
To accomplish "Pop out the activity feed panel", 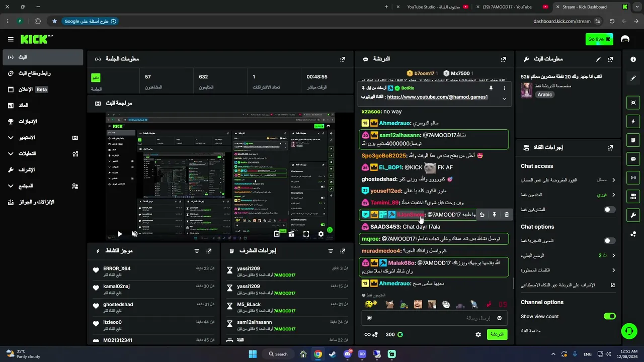I will 209,251.
